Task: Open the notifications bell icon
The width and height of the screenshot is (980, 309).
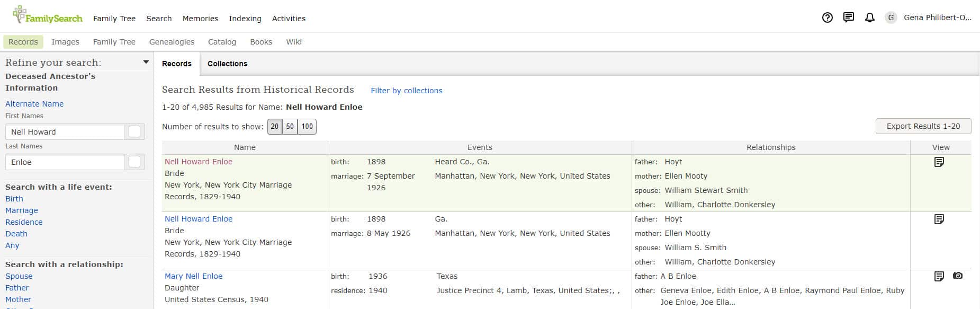Action: click(x=869, y=17)
